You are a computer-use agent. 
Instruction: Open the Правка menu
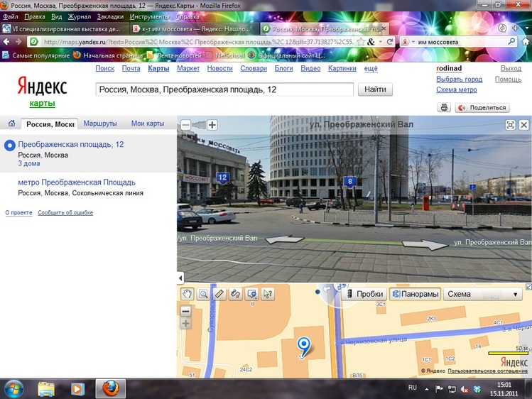(35, 16)
